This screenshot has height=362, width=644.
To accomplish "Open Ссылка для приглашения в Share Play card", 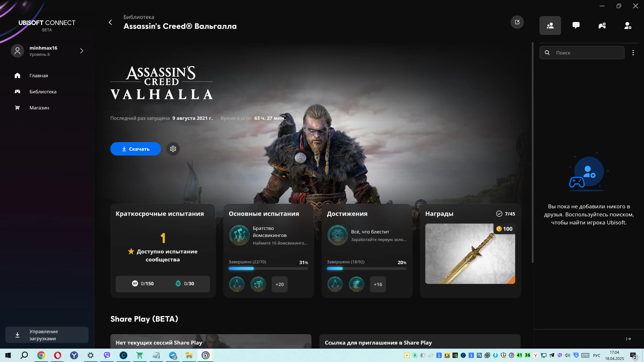I will [420, 342].
